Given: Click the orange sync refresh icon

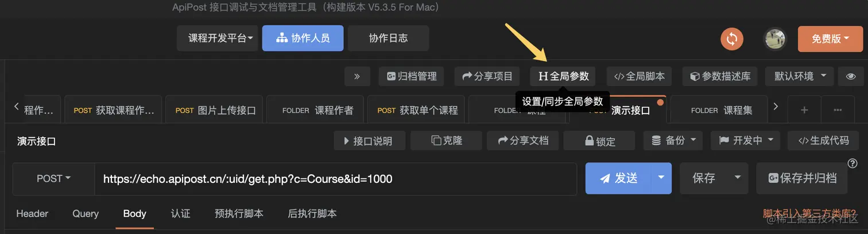Looking at the screenshot, I should click(x=732, y=39).
